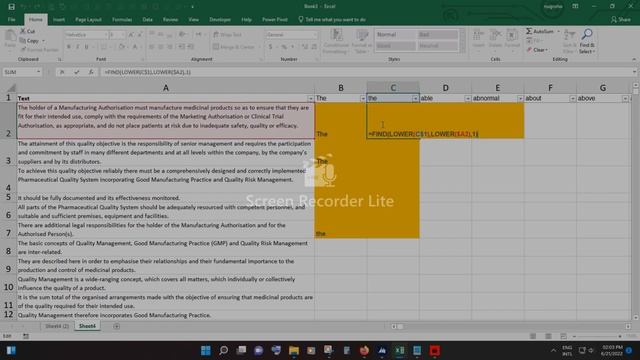Screen dimensions: 640x360
Task: Click the Share button
Action: pos(620,20)
